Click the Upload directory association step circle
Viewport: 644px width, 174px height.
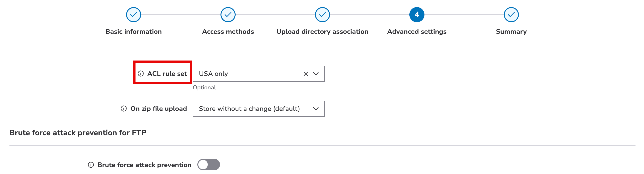click(x=322, y=14)
